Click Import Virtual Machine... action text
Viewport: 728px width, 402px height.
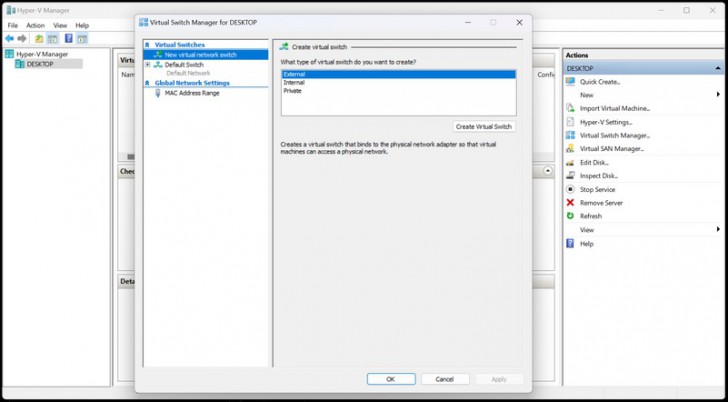click(x=615, y=108)
